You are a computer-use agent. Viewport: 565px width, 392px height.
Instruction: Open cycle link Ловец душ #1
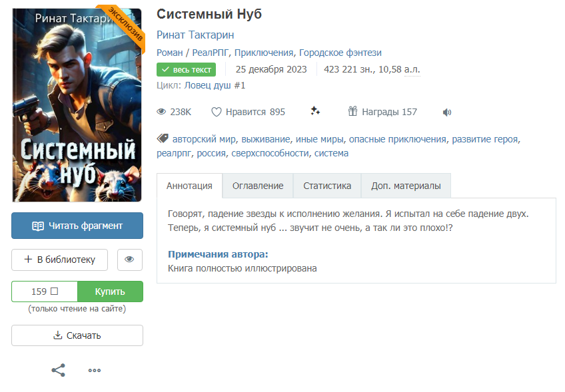(215, 86)
